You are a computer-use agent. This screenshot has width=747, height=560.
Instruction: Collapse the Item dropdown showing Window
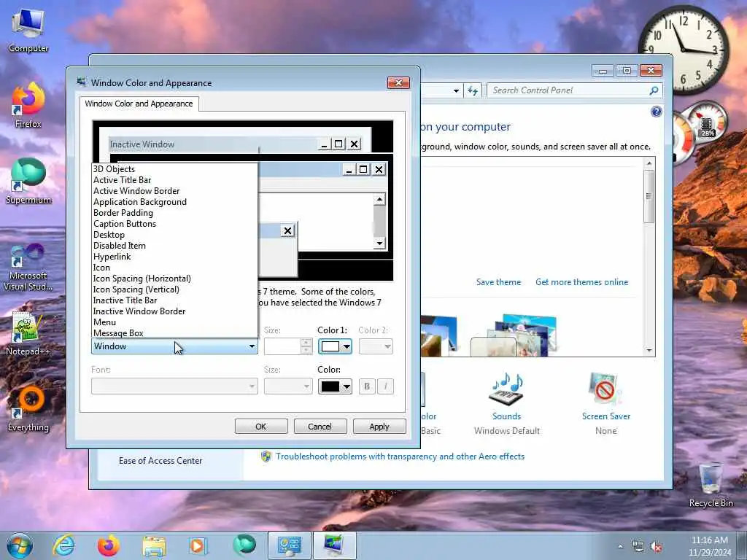[174, 346]
